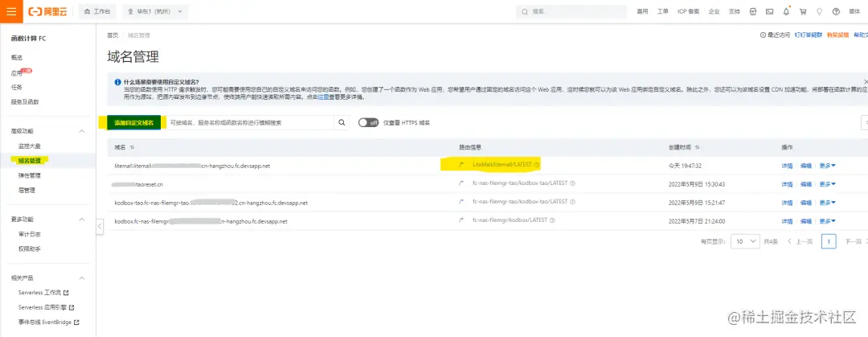
Task: Open Serverless 工作流 external link
Action: [x=43, y=293]
